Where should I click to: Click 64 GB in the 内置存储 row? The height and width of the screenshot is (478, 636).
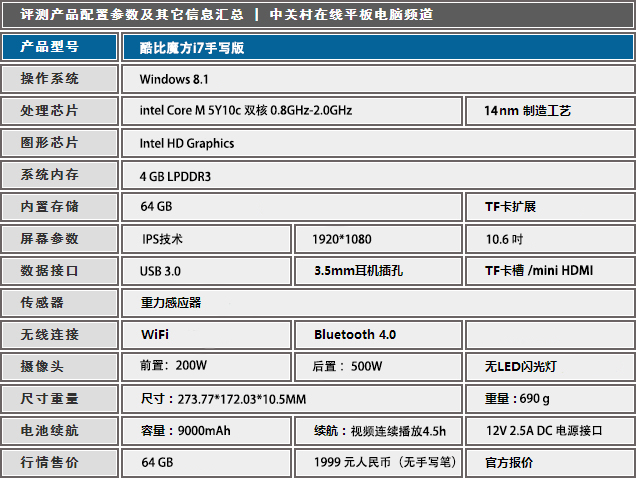click(292, 207)
